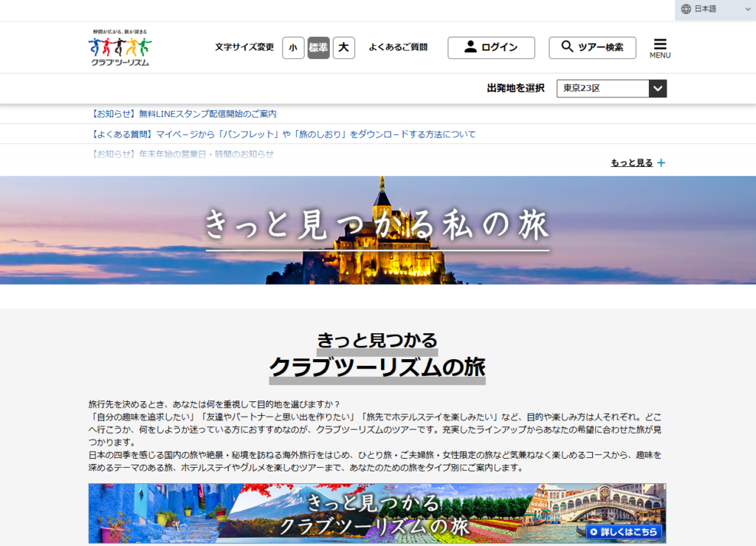Open the パンフレット download FAQ link
756x546 pixels.
[282, 134]
